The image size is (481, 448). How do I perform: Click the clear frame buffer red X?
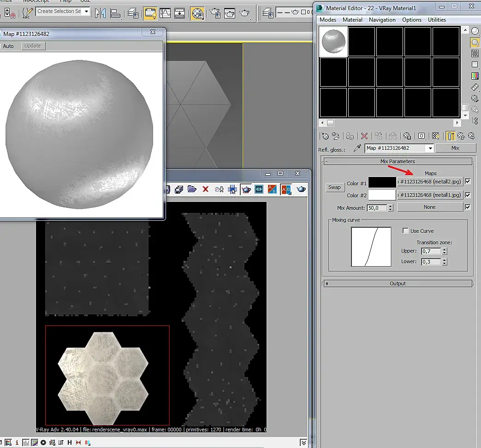point(206,189)
